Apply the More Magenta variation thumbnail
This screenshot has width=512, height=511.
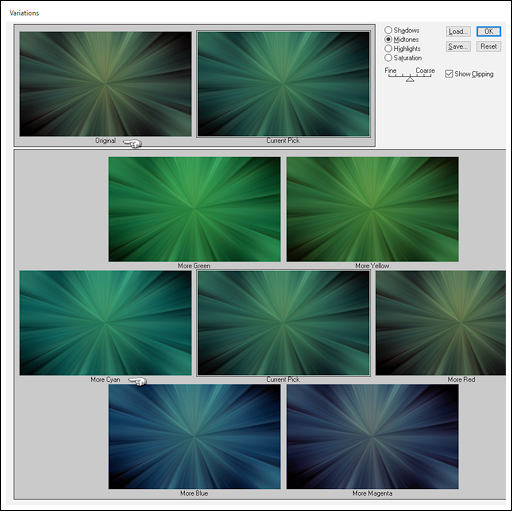[x=372, y=437]
